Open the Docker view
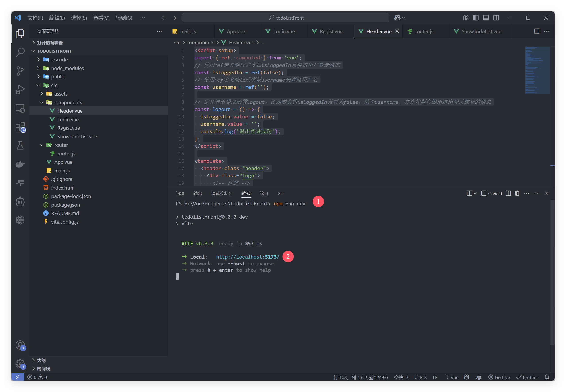566x392 pixels. point(20,164)
